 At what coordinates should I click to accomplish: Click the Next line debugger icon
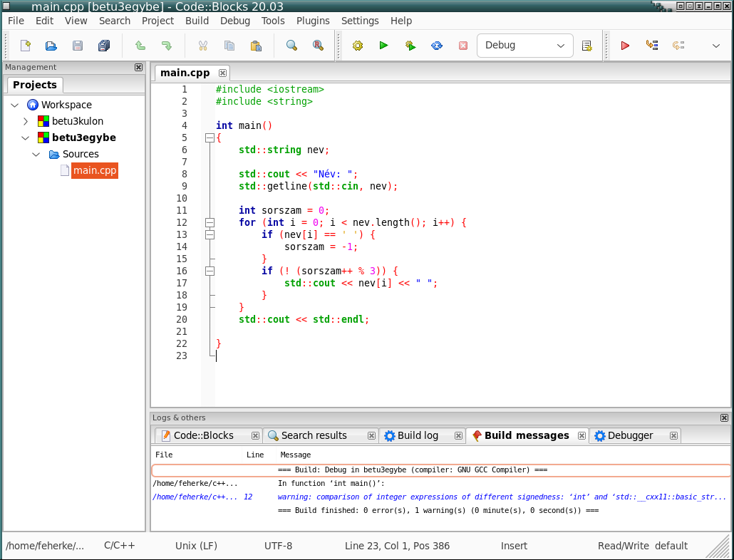pos(678,46)
